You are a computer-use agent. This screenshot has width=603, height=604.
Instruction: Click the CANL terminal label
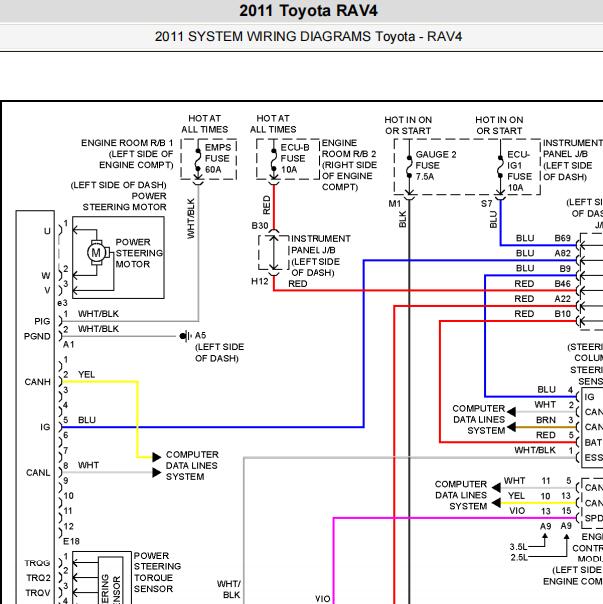[x=38, y=473]
